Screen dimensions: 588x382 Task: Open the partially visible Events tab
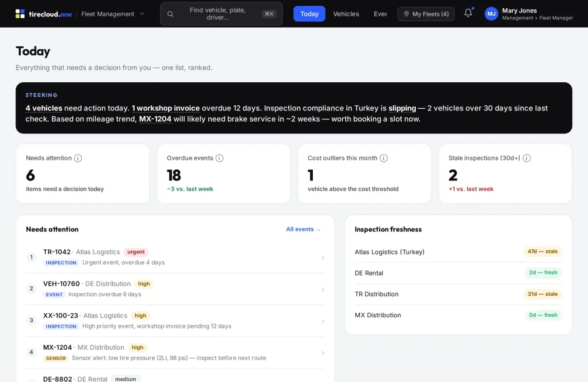point(380,14)
